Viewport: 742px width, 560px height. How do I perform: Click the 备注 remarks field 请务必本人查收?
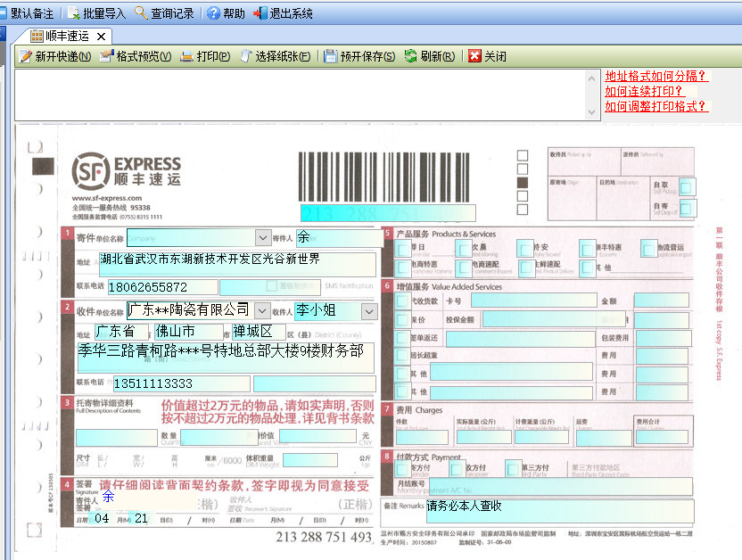(560, 511)
